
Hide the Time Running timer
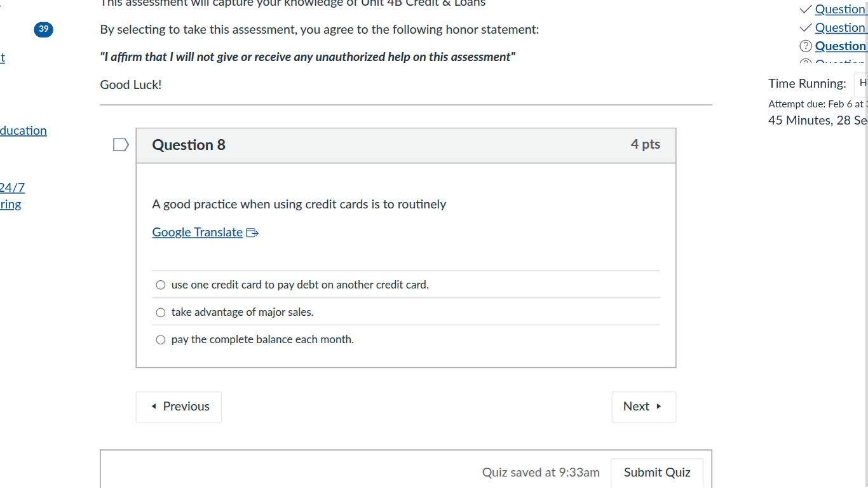click(862, 83)
